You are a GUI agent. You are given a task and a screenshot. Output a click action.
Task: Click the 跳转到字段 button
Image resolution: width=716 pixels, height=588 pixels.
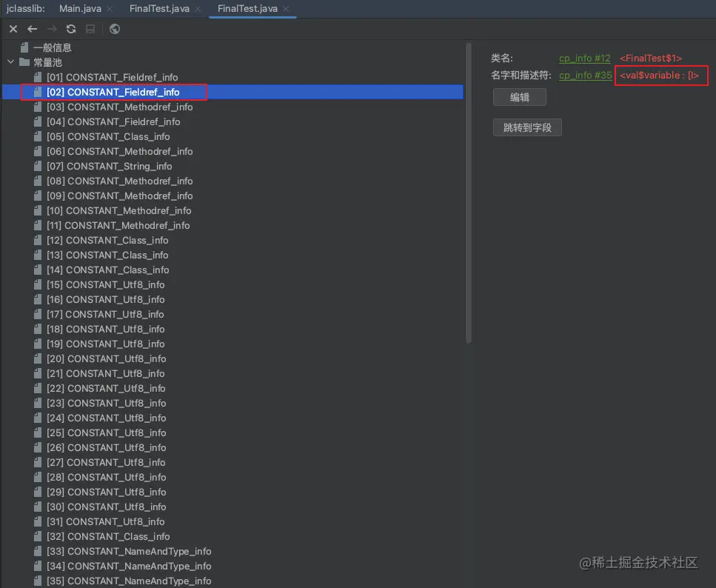527,127
